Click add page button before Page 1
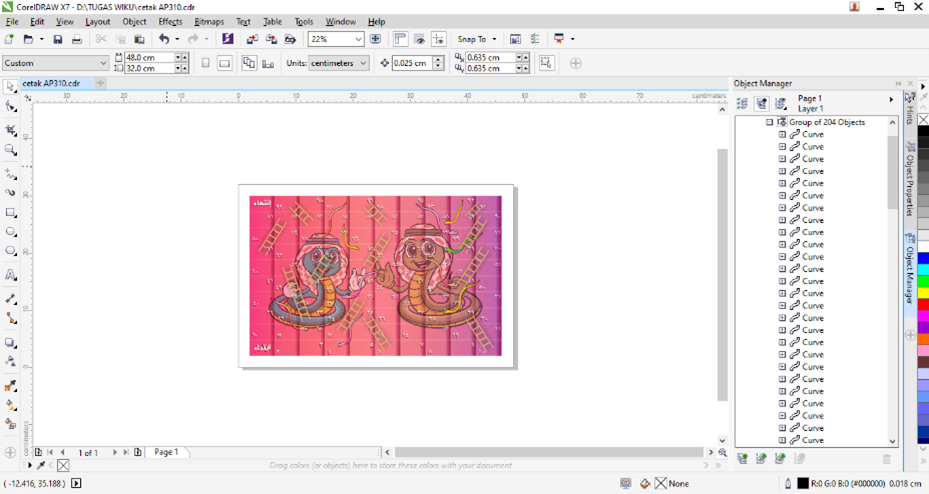This screenshot has width=929, height=494. tap(38, 452)
